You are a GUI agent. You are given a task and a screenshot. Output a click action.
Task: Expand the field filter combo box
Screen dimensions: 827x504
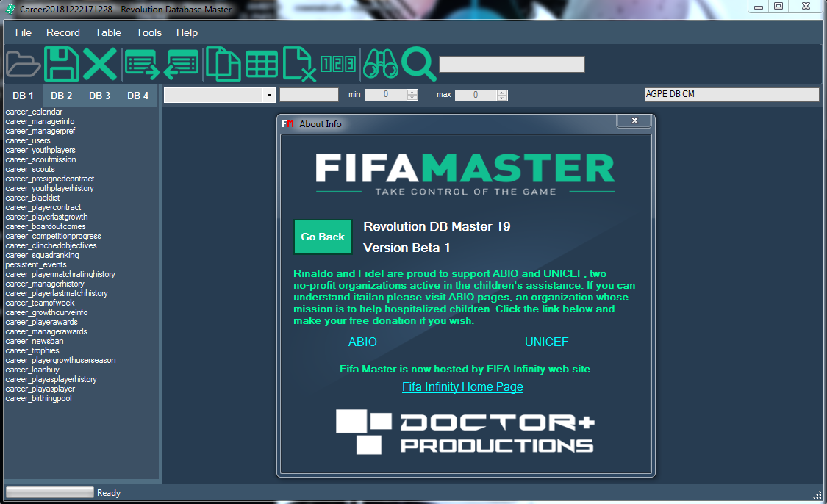[x=269, y=95]
